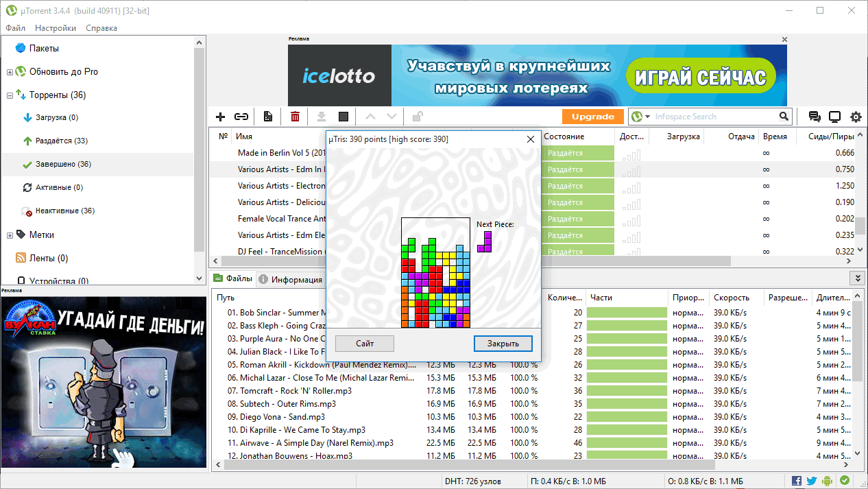Collapse the details pane with chevron button
Viewport: 868px width, 489px height.
coord(857,278)
